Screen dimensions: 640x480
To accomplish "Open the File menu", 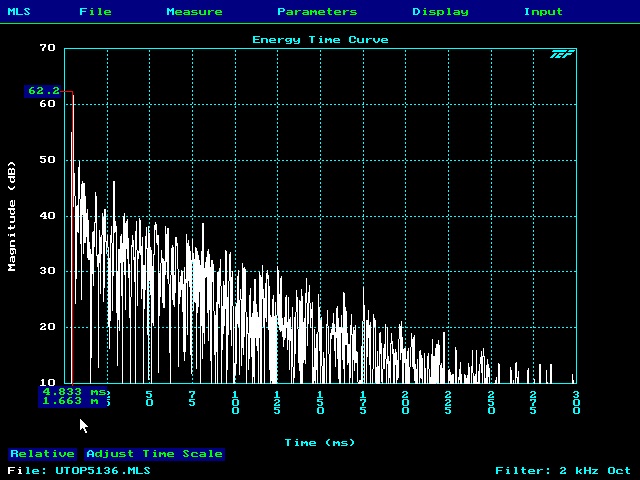I will pos(95,11).
